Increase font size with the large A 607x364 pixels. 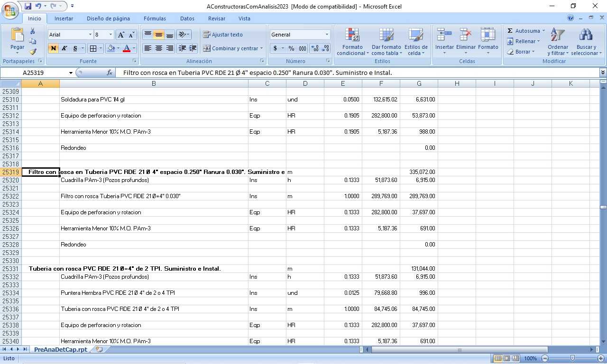pos(121,35)
